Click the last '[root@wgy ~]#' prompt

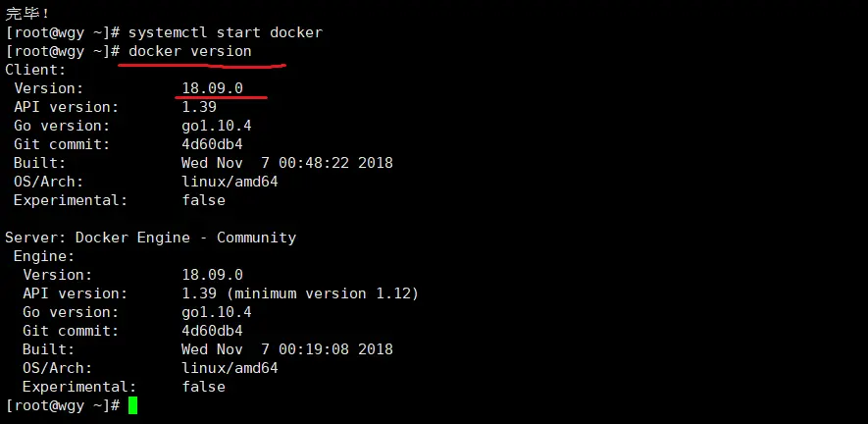62,405
